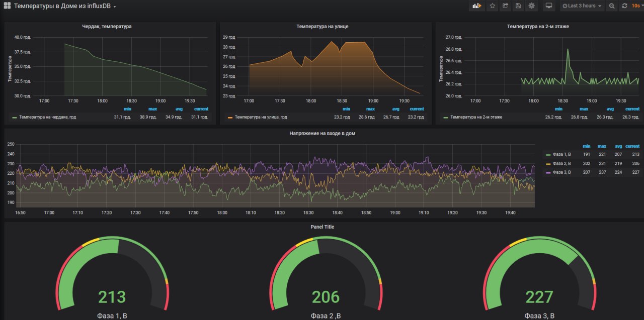Sort street temperature legend by avg
644x320 pixels.
(395, 109)
